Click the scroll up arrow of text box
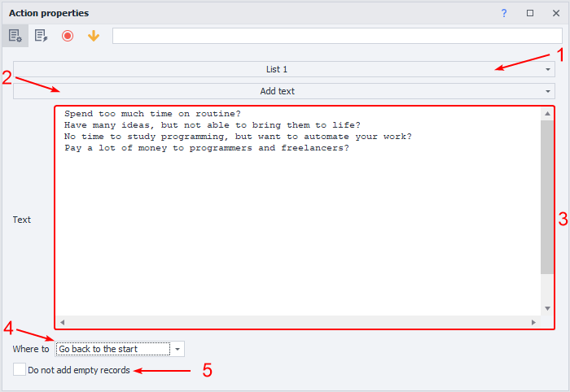 point(547,113)
